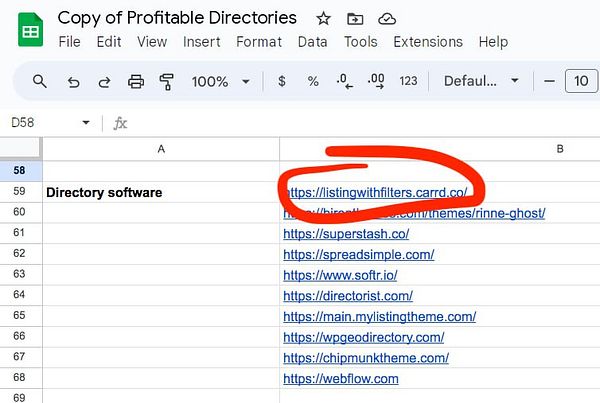
Task: Select row 59 header
Action: coord(21,191)
